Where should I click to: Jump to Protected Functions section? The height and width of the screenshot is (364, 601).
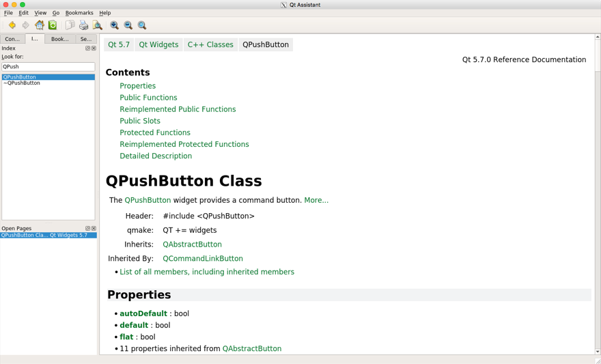tap(155, 132)
